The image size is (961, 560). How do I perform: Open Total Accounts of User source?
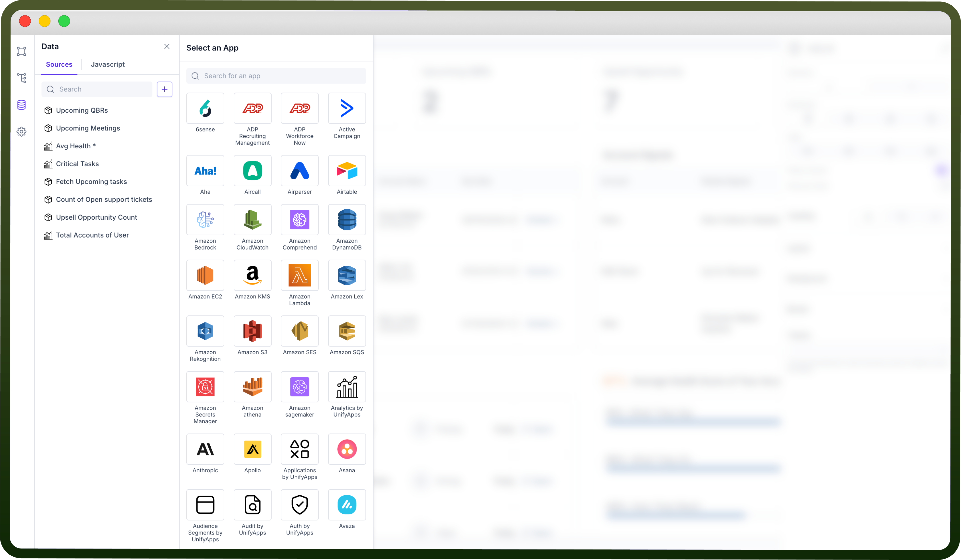click(86, 235)
